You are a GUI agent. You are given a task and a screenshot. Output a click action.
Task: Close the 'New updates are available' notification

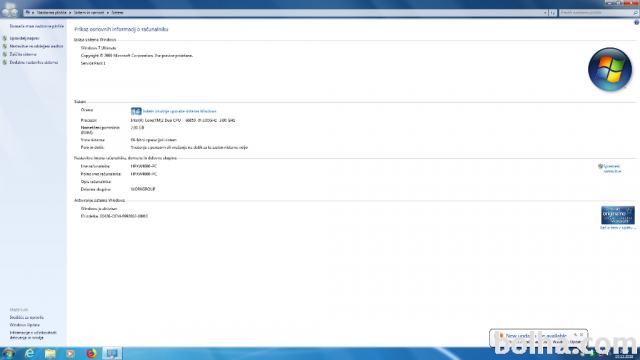[x=582, y=335]
